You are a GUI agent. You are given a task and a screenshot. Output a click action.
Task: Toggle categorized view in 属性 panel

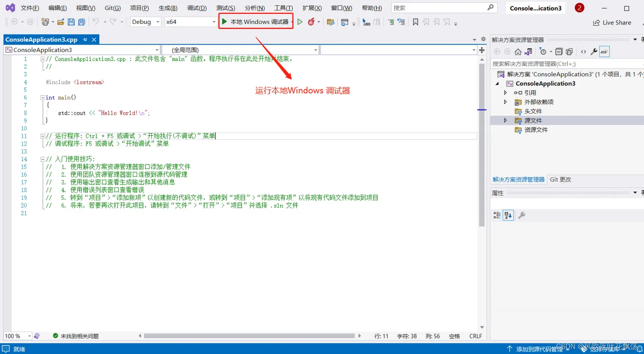tap(497, 215)
